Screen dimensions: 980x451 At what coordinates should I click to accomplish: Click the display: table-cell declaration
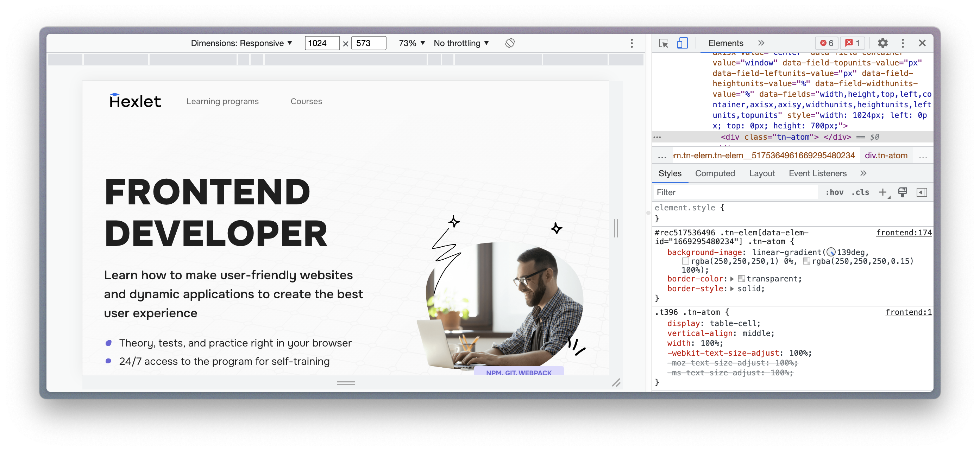[714, 323]
